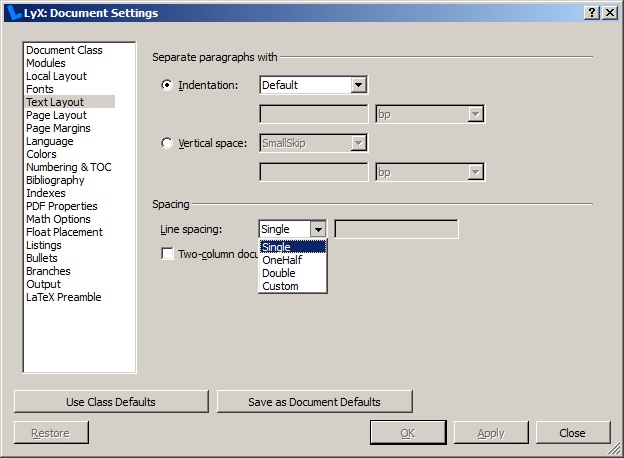This screenshot has height=458, width=624.
Task: Confirm settings with the OK button
Action: coord(408,433)
